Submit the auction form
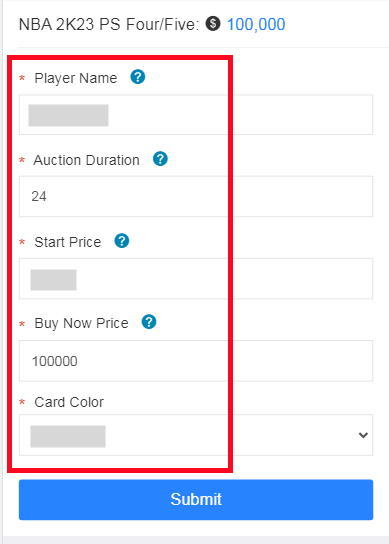The height and width of the screenshot is (544, 389). pos(196,500)
